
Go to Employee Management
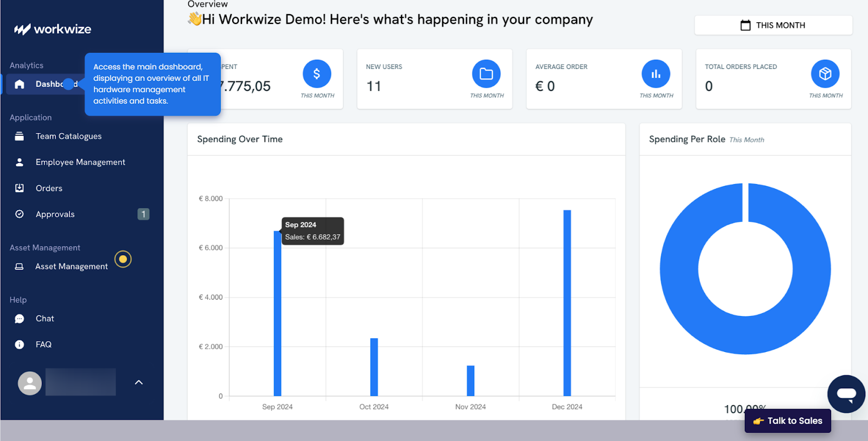click(x=80, y=162)
